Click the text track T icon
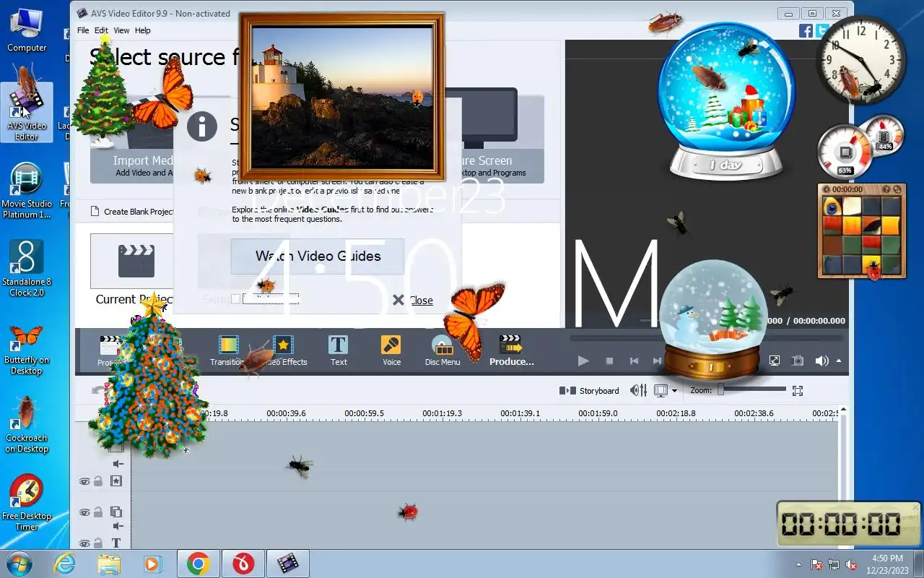This screenshot has width=924, height=578. [x=115, y=543]
